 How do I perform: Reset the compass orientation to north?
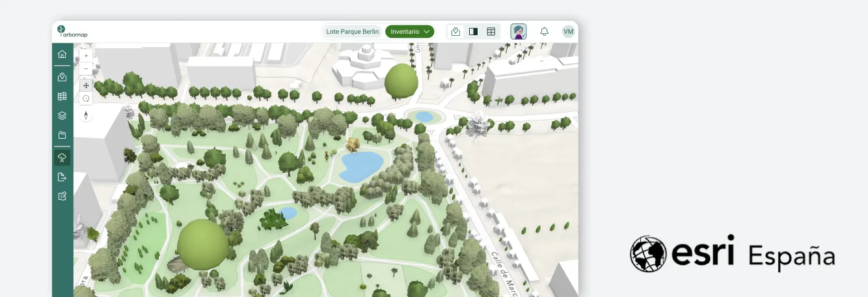click(86, 115)
